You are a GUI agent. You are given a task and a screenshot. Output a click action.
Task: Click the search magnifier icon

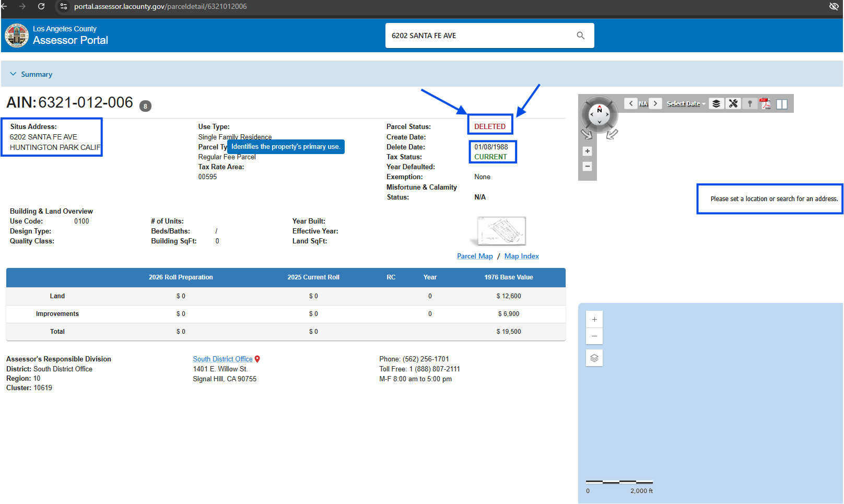point(580,36)
